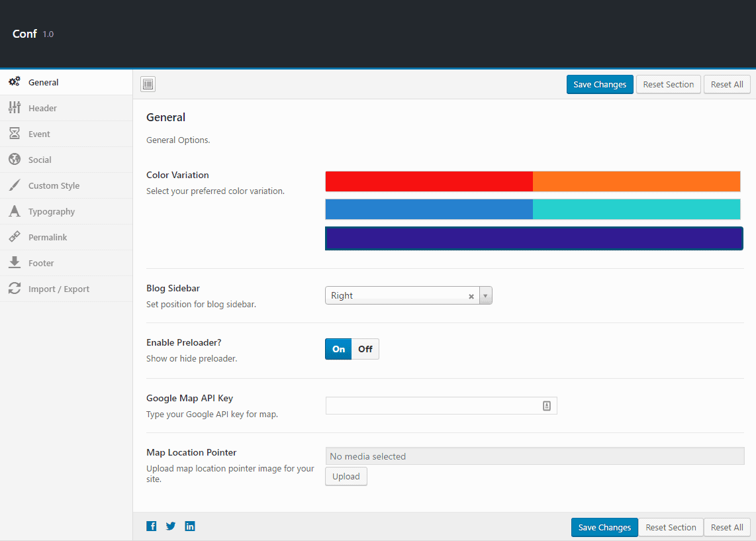Click the Event hourglass icon
This screenshot has width=756, height=541.
tap(15, 134)
